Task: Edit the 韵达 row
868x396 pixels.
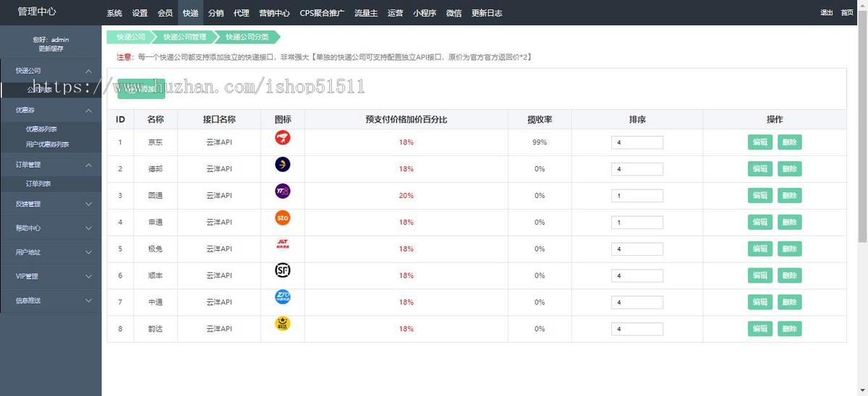Action: [760, 329]
